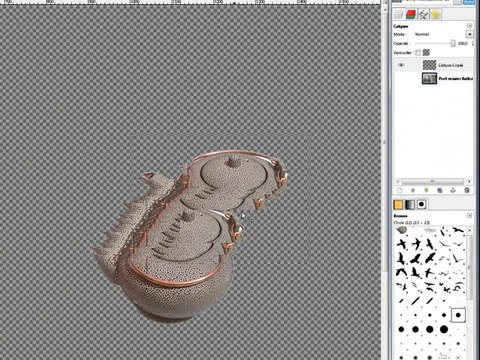Create a new layer
480x360 pixels.
coord(399,190)
